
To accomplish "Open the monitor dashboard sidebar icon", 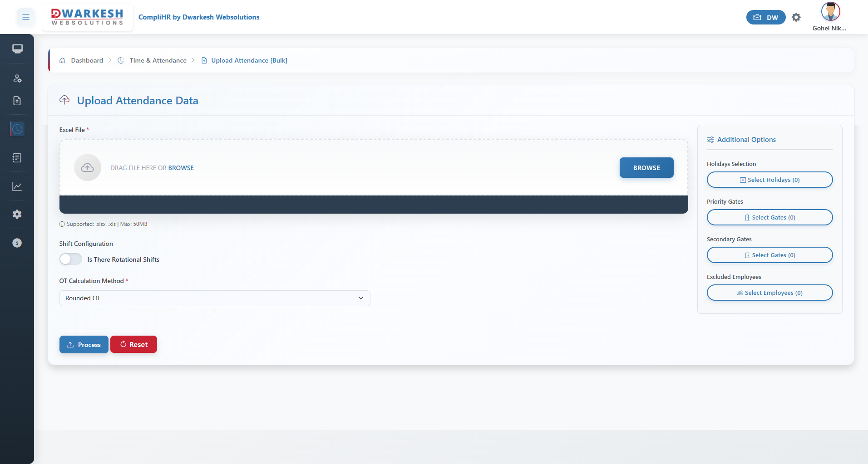I will [x=17, y=49].
